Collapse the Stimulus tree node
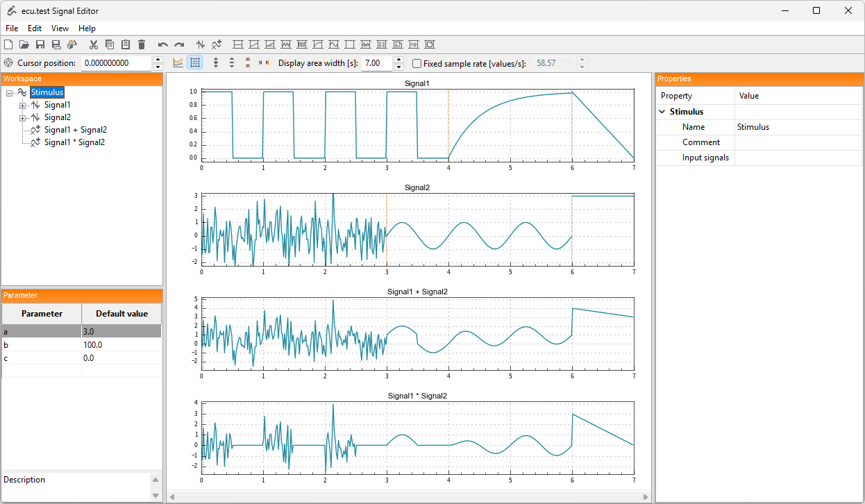Screen dimensions: 865x504 10,92
